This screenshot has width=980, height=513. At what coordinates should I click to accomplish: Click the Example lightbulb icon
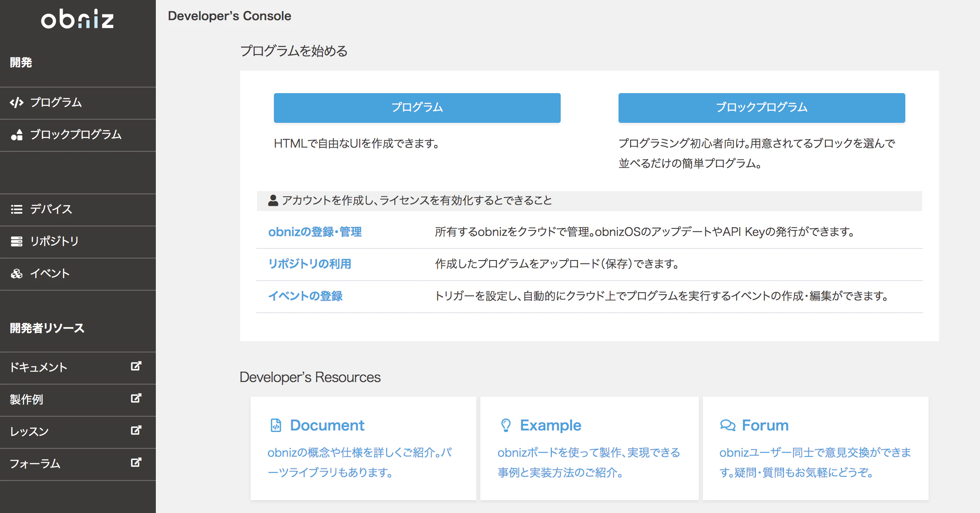(506, 425)
